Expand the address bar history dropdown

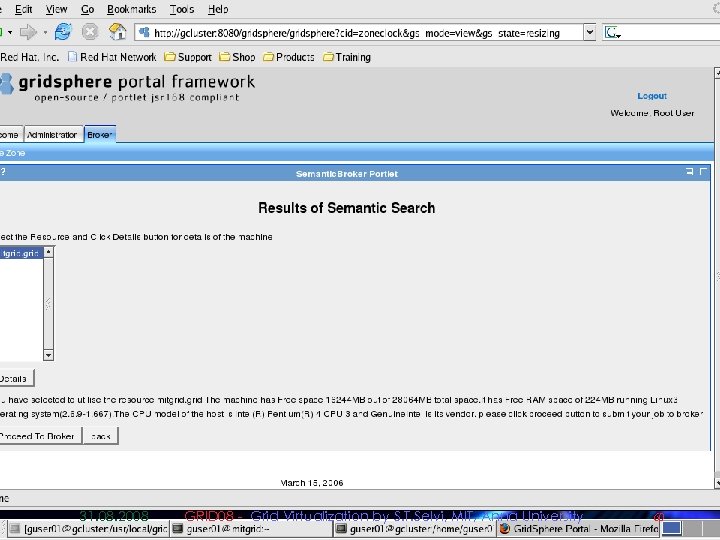point(590,33)
